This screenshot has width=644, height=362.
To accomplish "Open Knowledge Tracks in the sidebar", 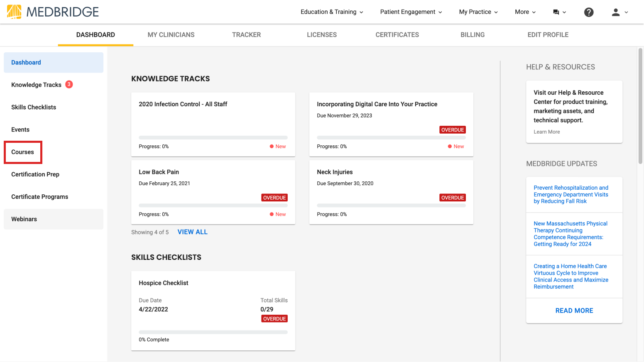I will [x=54, y=85].
